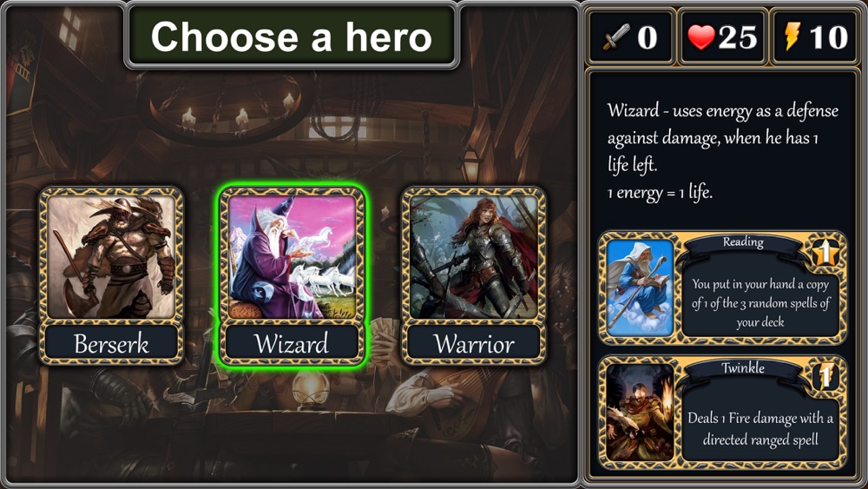Select the Warrior hero portrait
The width and height of the screenshot is (868, 489).
(474, 257)
